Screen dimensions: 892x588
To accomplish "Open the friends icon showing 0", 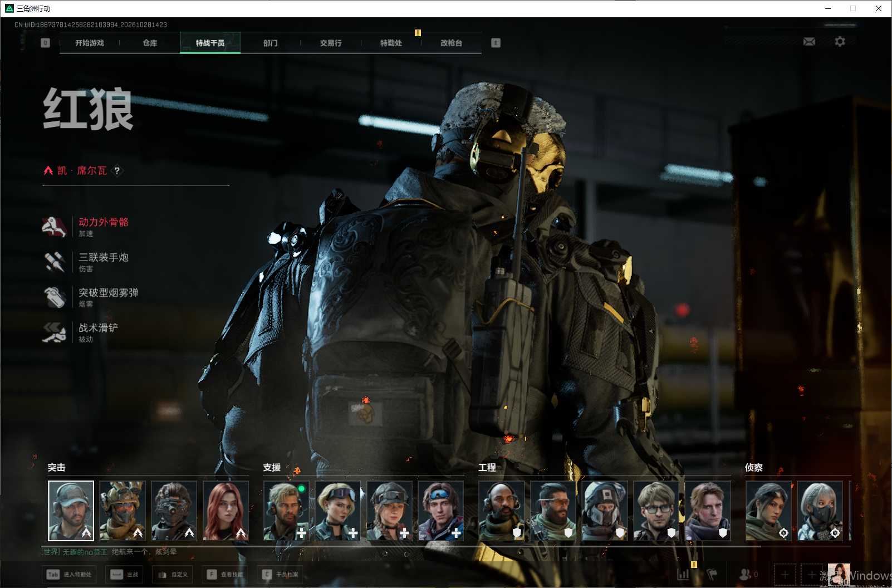I will pyautogui.click(x=748, y=574).
